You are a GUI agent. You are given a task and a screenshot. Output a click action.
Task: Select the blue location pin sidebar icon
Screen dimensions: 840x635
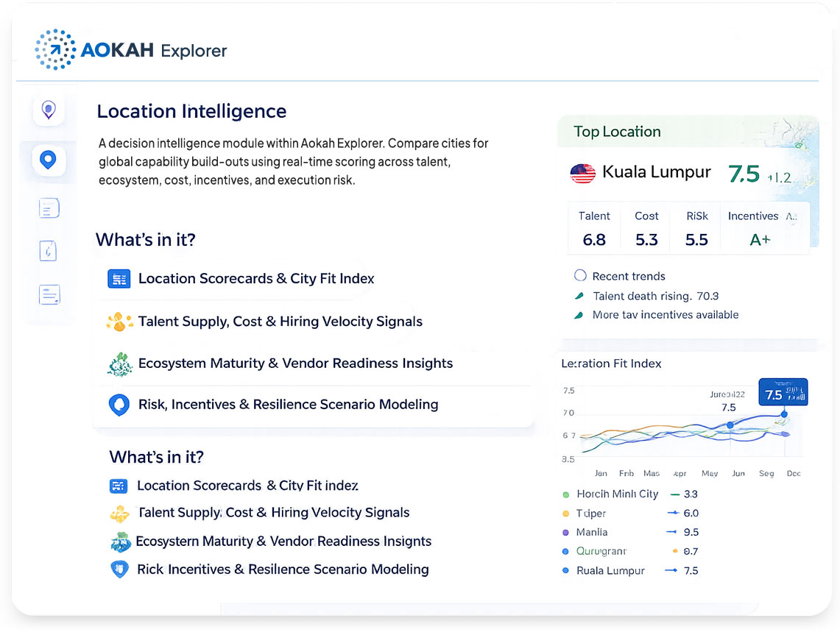[48, 160]
